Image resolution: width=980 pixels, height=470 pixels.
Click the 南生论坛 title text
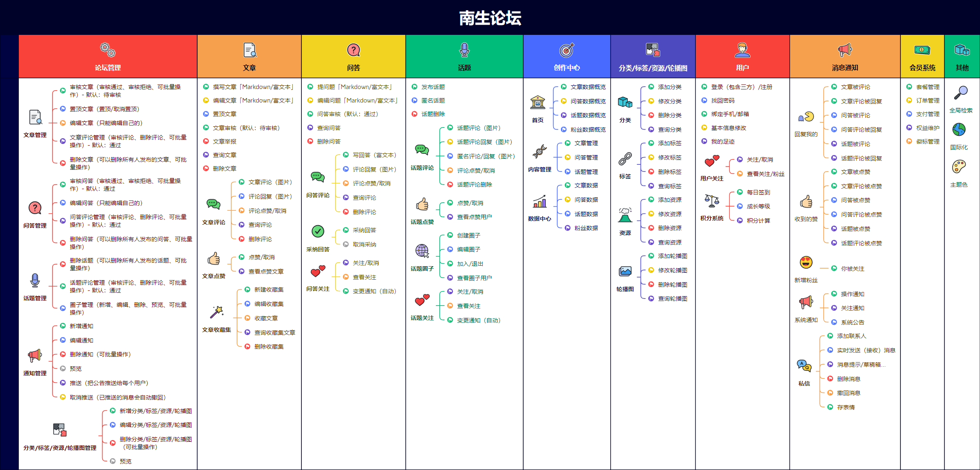tap(490, 18)
